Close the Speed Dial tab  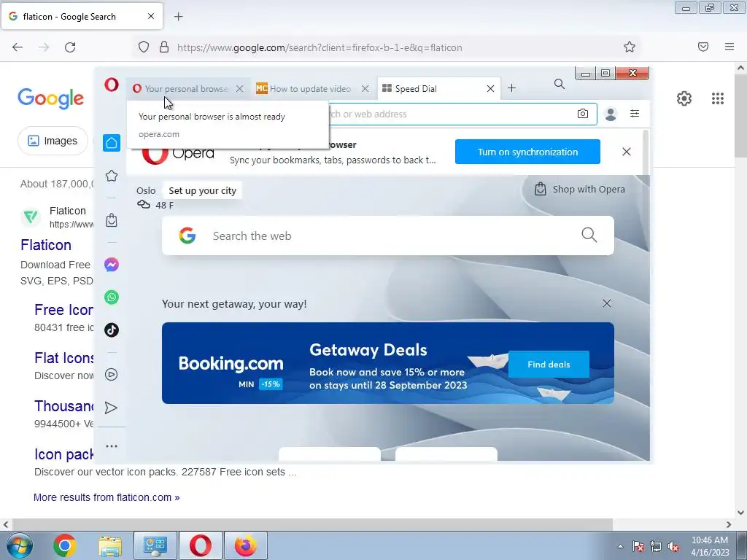point(490,88)
